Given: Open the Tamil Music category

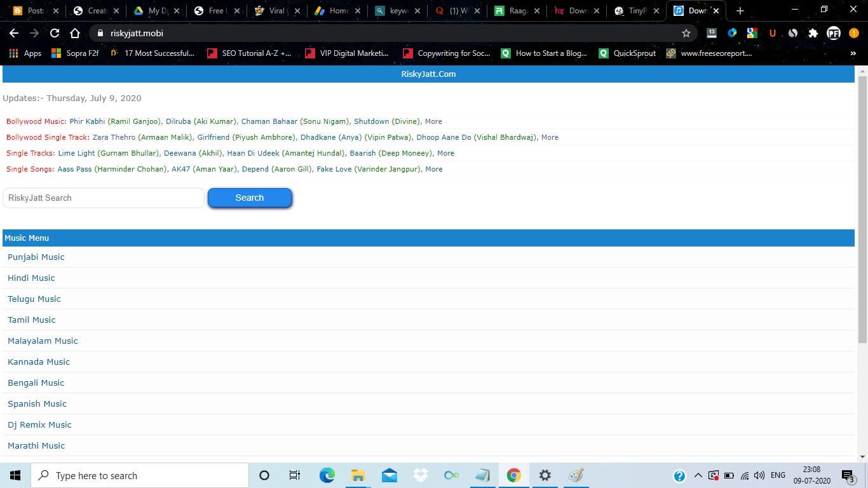Looking at the screenshot, I should 32,320.
